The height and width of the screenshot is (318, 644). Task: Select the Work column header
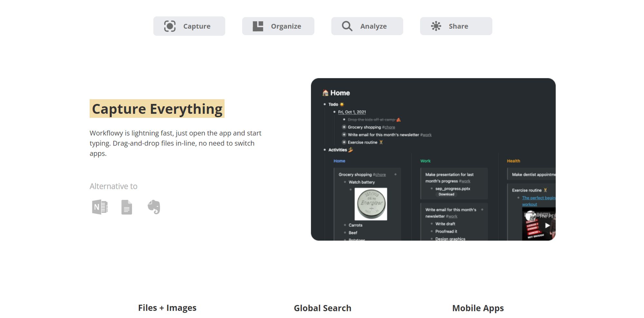425,161
